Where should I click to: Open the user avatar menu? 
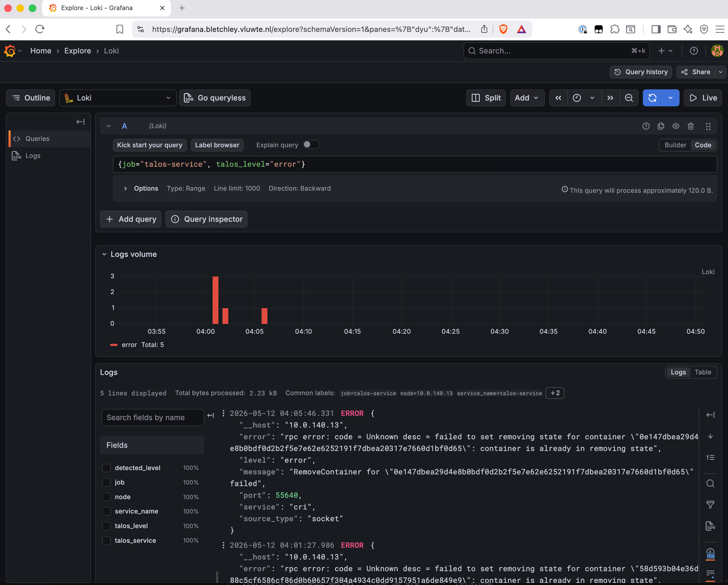(717, 51)
